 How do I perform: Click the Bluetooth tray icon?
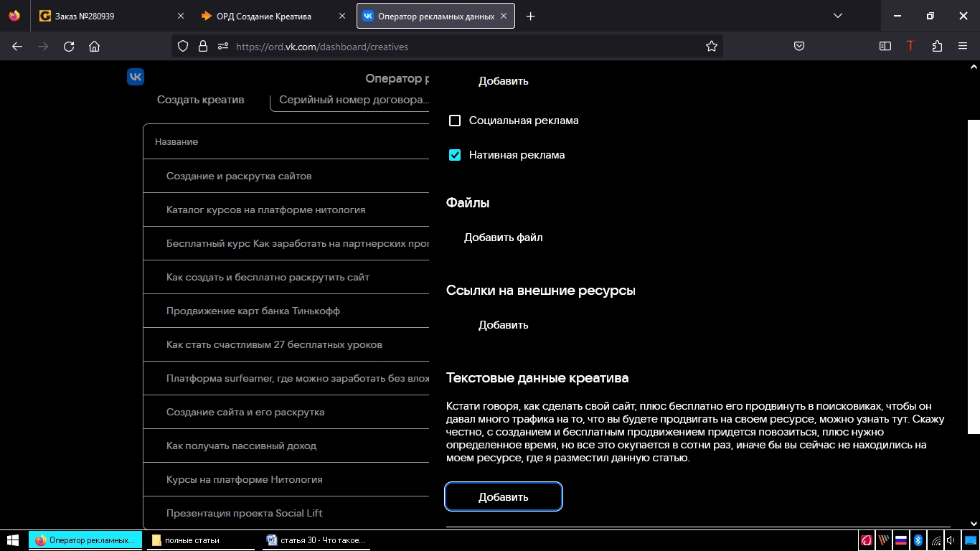(918, 540)
